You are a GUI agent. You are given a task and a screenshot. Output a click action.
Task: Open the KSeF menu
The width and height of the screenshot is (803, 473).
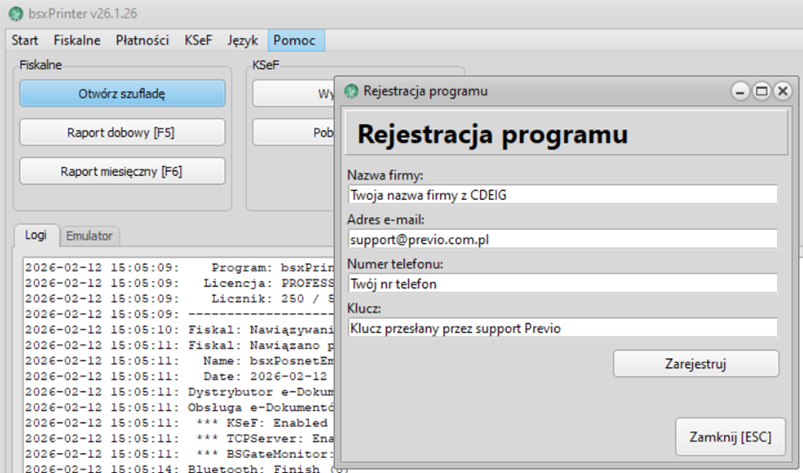[198, 41]
